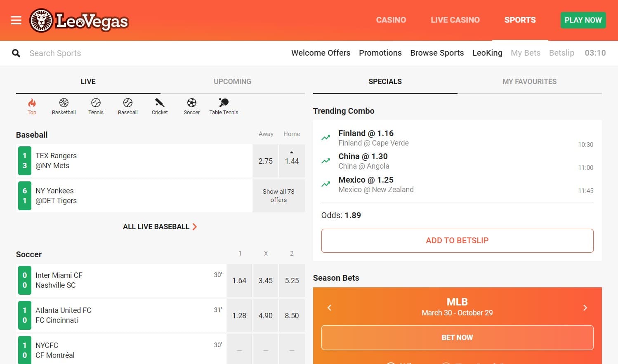Click the PLAY NOW button
Viewport: 618px width, 364px height.
click(x=583, y=20)
